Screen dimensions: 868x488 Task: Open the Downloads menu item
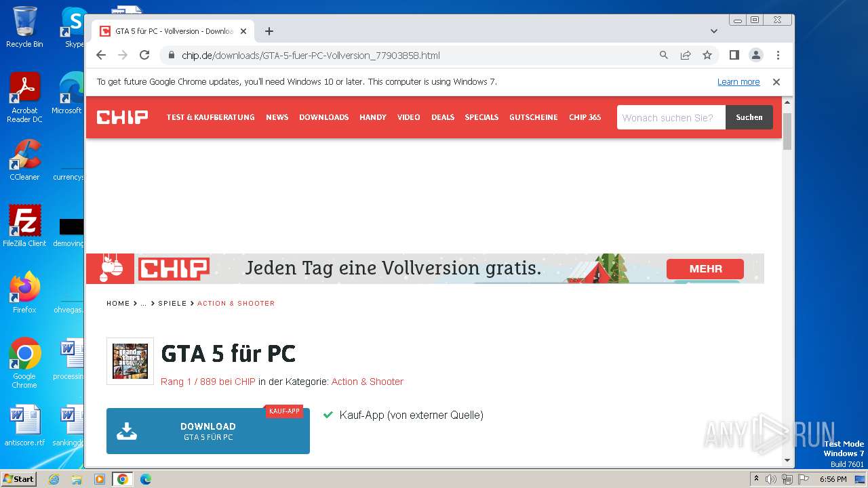(x=324, y=117)
